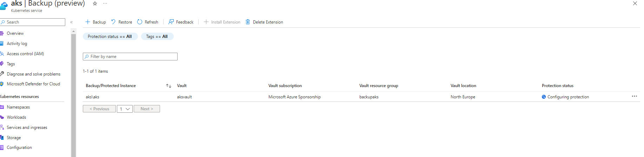Open Activity log in the sidebar
Screen dimensions: 644x157
pos(17,44)
